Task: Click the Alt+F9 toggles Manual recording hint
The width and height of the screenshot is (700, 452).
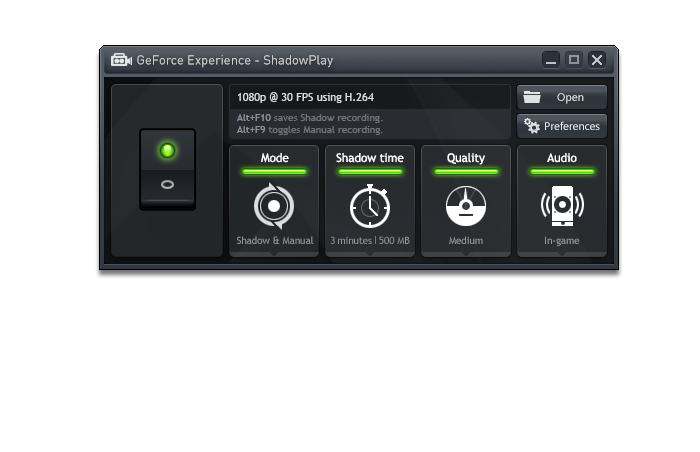Action: (x=310, y=130)
